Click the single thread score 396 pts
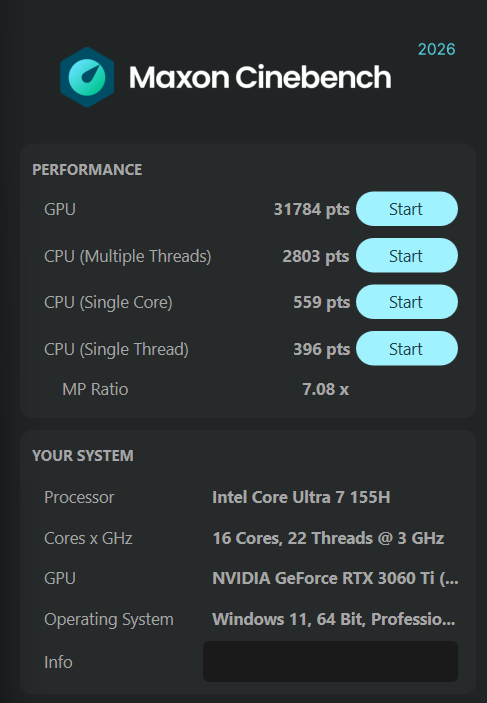 [322, 349]
